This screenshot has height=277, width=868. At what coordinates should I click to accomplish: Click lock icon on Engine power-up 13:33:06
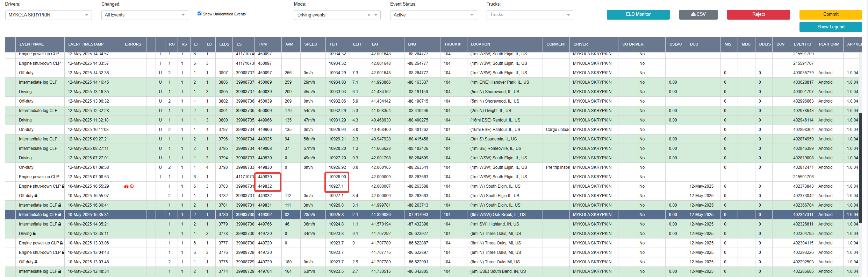tap(62, 243)
